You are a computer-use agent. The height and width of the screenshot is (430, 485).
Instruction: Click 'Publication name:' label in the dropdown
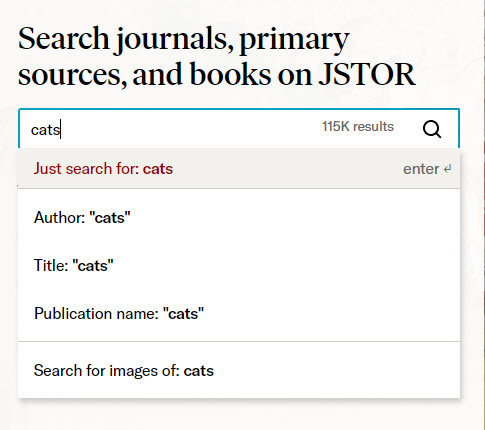tap(96, 314)
